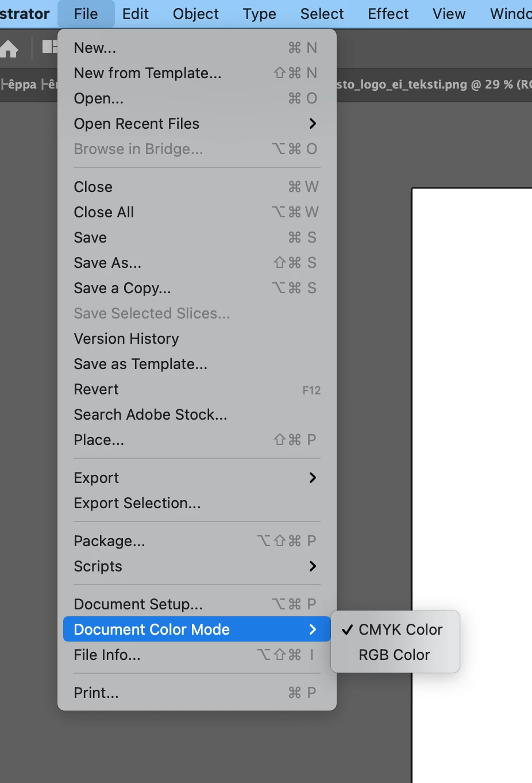Choose Save As... from File menu
Image resolution: width=532 pixels, height=783 pixels.
[x=197, y=263]
